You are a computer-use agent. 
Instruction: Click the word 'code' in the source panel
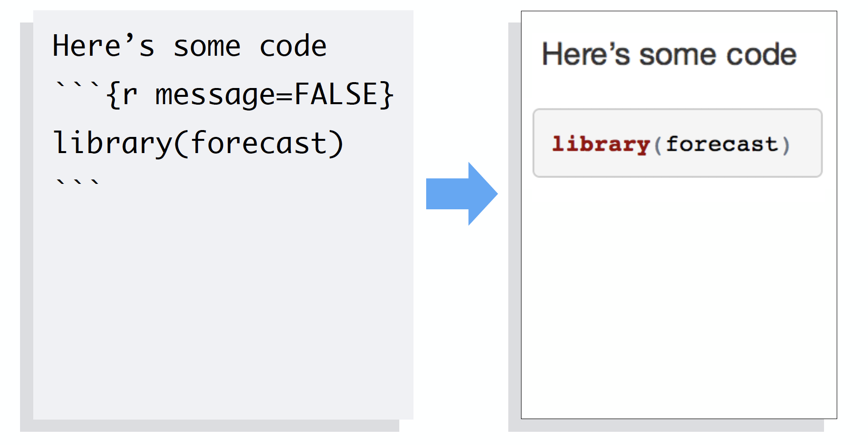(x=293, y=46)
